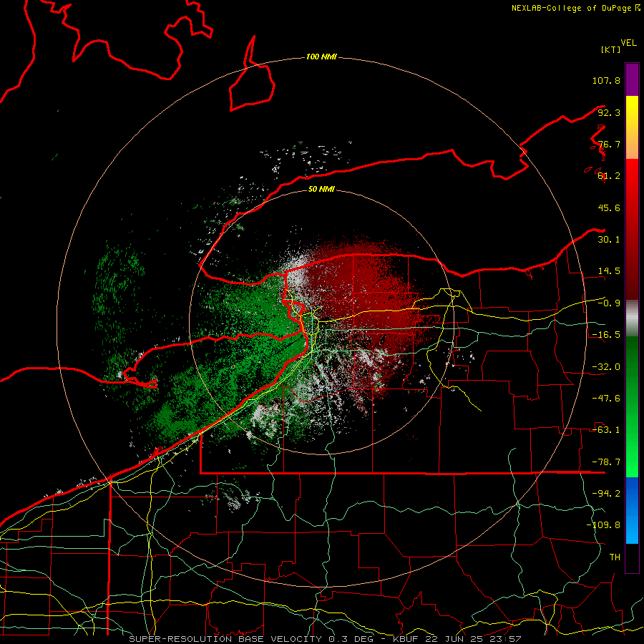Click the Super-Resolution Base Velocity caption
Image resolution: width=644 pixels, height=644 pixels.
coord(325,639)
